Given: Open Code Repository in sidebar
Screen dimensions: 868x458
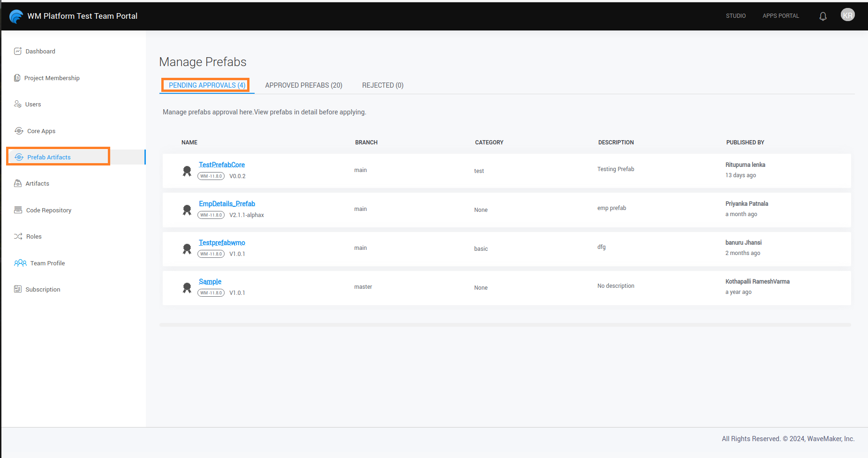Looking at the screenshot, I should click(48, 210).
